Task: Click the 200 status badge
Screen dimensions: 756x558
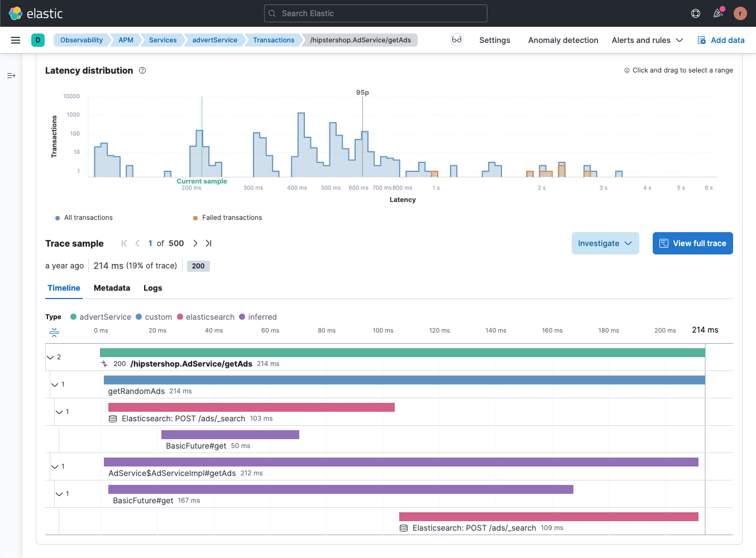Action: pyautogui.click(x=198, y=266)
